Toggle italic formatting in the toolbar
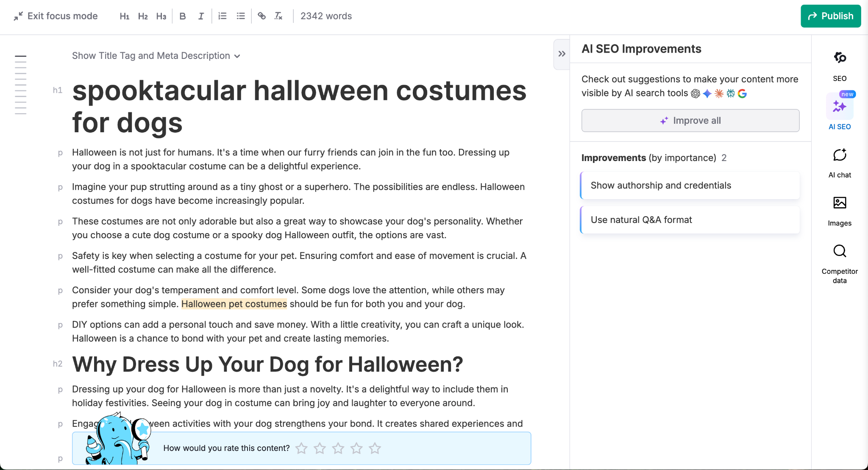The height and width of the screenshot is (470, 868). click(201, 16)
